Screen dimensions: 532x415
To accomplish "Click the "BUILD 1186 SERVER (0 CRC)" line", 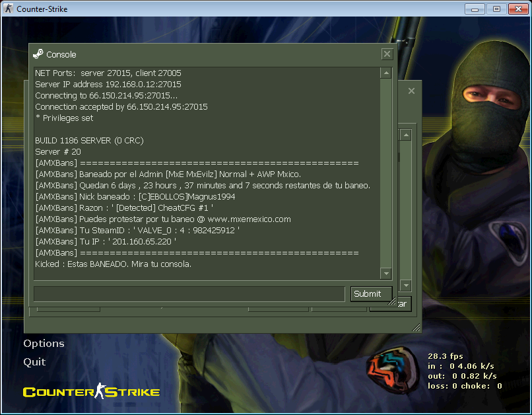I will (89, 140).
